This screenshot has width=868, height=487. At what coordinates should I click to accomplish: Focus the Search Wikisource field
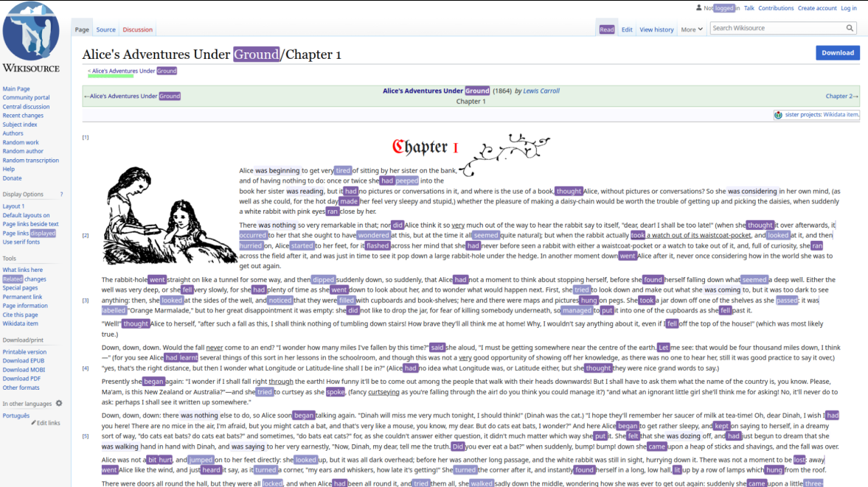click(x=777, y=28)
